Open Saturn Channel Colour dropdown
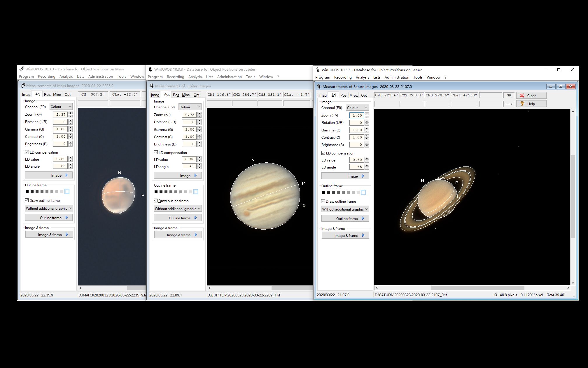The image size is (588, 368). 357,107
